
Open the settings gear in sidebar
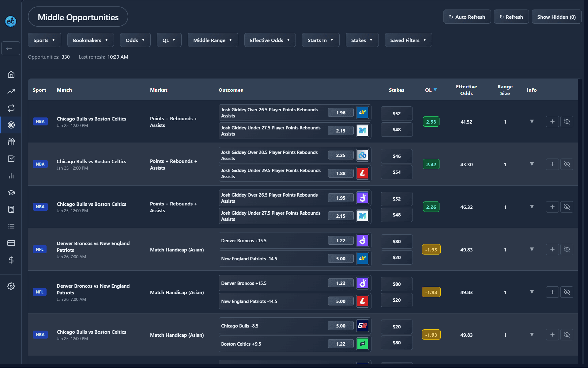coord(11,286)
